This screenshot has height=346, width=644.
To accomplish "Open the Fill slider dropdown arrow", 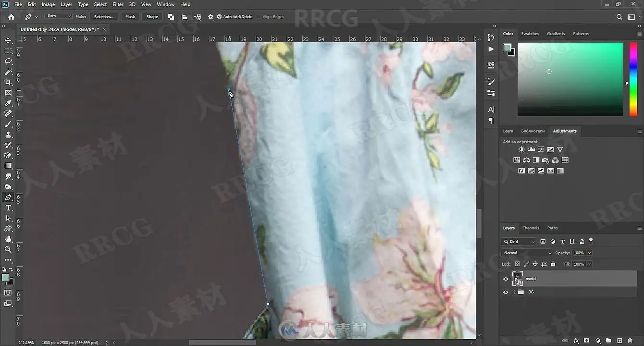I will 589,264.
